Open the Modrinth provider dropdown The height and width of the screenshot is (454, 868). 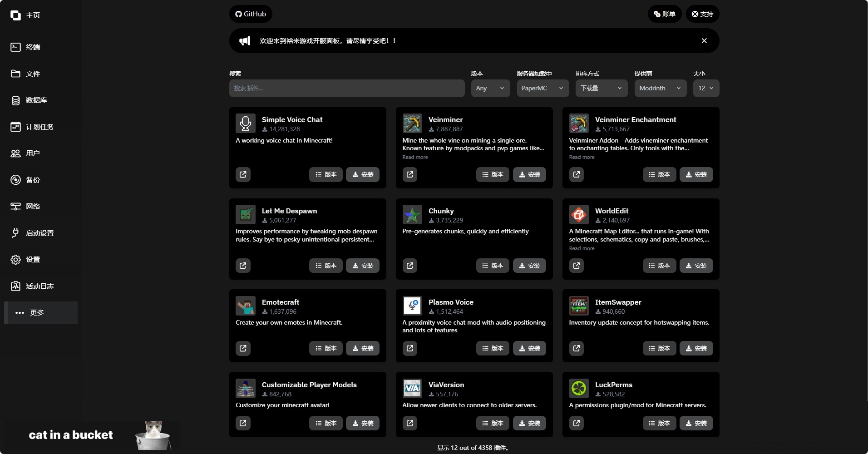tap(661, 88)
